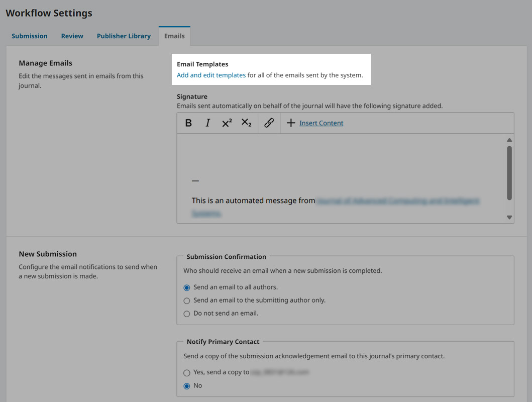Toggle italic formatting in Signature editor
This screenshot has height=402, width=532.
pos(207,123)
